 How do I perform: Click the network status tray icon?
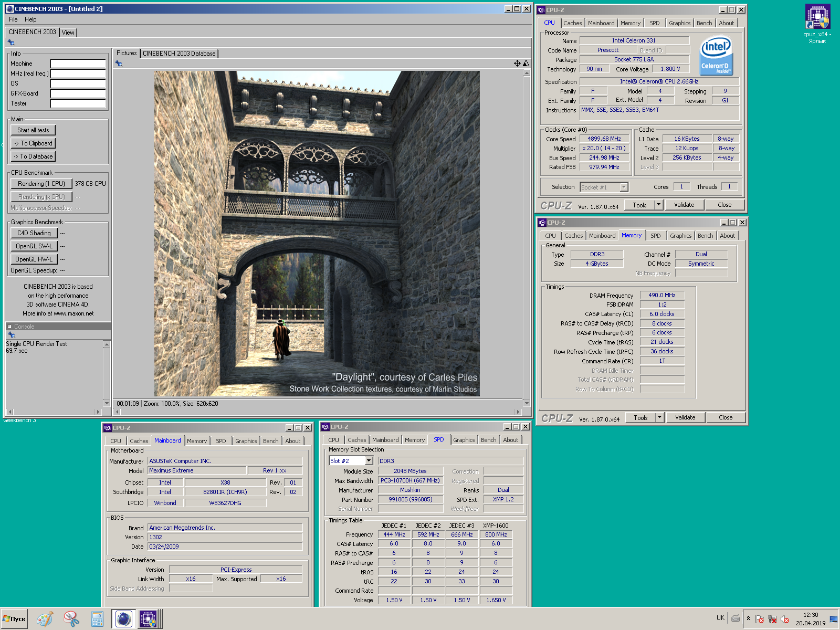[x=772, y=619]
